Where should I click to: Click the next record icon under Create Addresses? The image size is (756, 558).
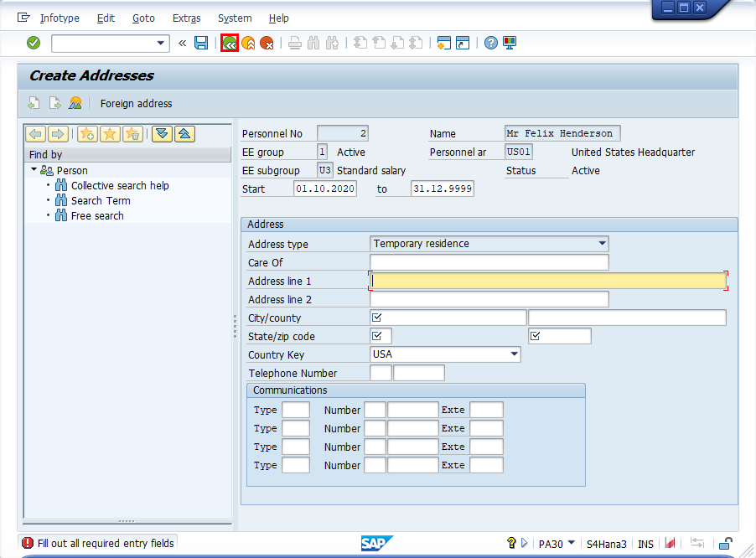tap(55, 103)
